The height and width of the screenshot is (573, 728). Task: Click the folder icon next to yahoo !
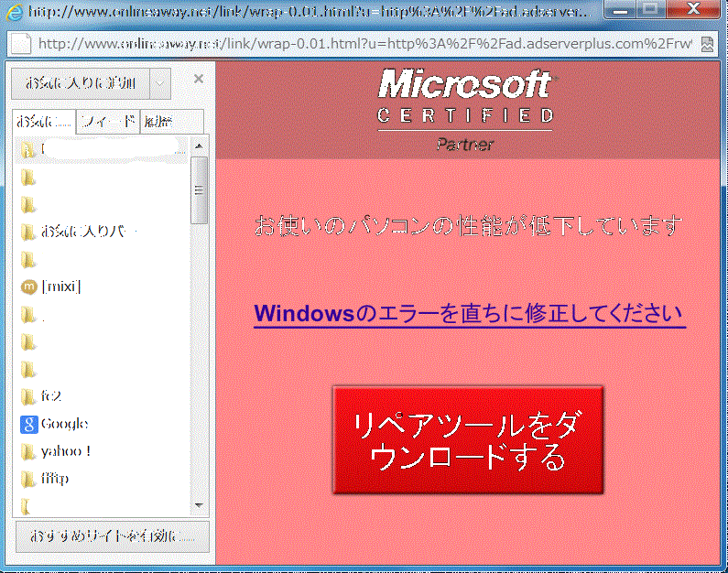point(28,451)
